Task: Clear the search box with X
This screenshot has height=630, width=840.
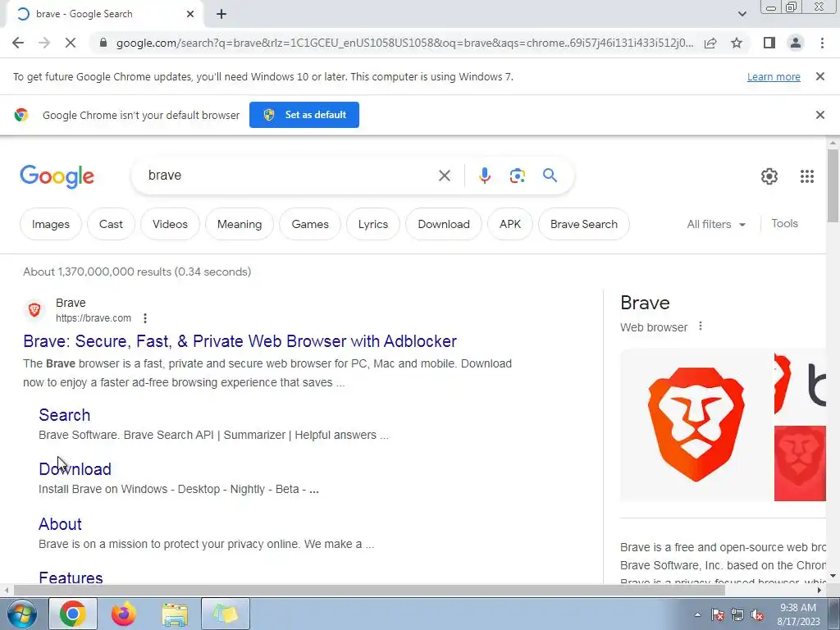Action: coord(444,176)
